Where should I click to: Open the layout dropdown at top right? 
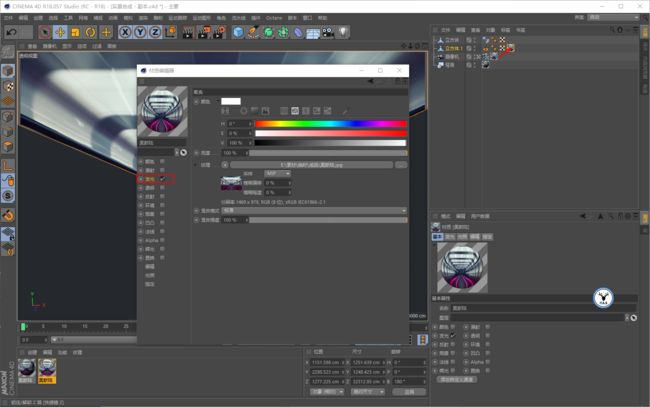click(613, 17)
